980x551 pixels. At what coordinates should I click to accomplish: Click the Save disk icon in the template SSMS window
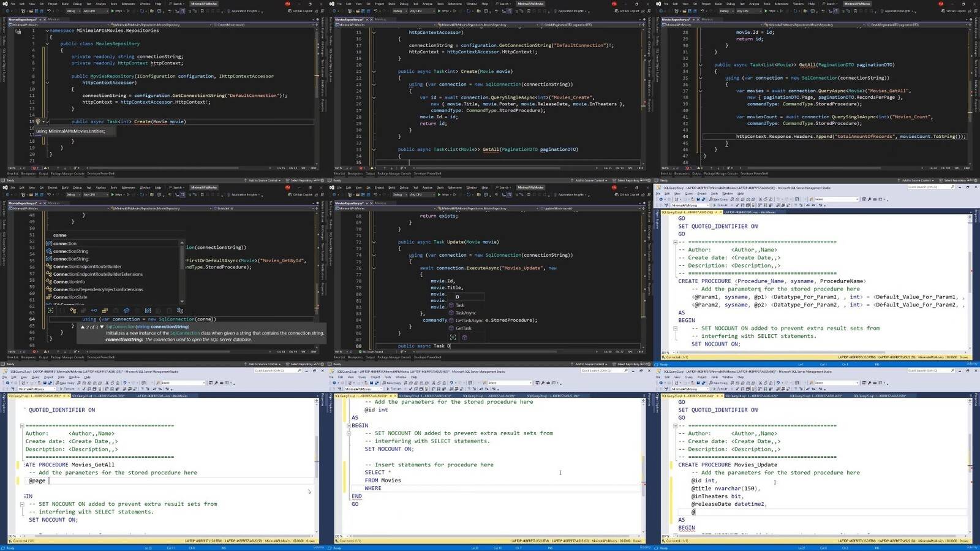698,199
